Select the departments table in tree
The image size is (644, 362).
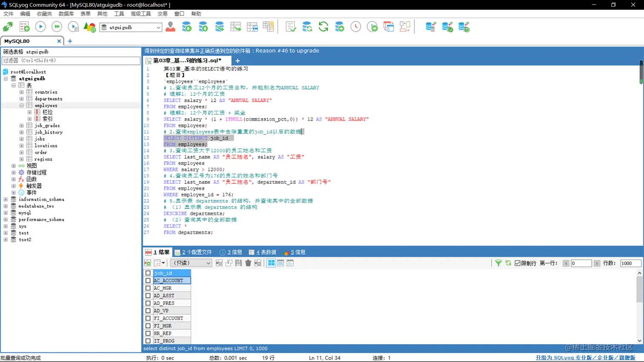pyautogui.click(x=48, y=99)
